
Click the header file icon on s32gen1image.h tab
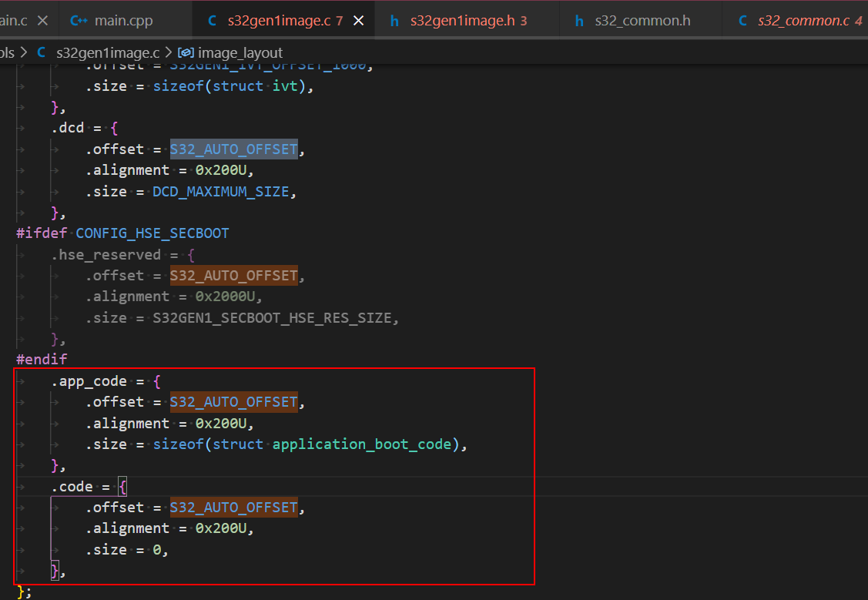coord(394,21)
